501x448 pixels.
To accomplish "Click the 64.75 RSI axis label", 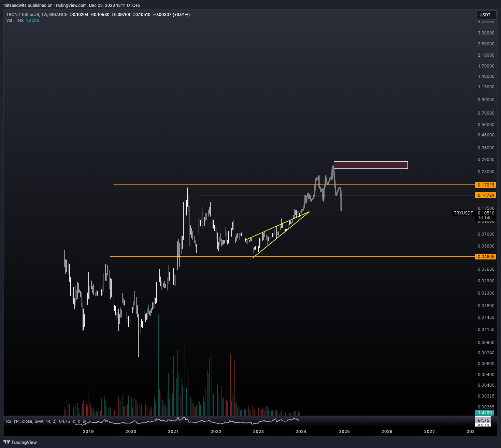I will (484, 420).
